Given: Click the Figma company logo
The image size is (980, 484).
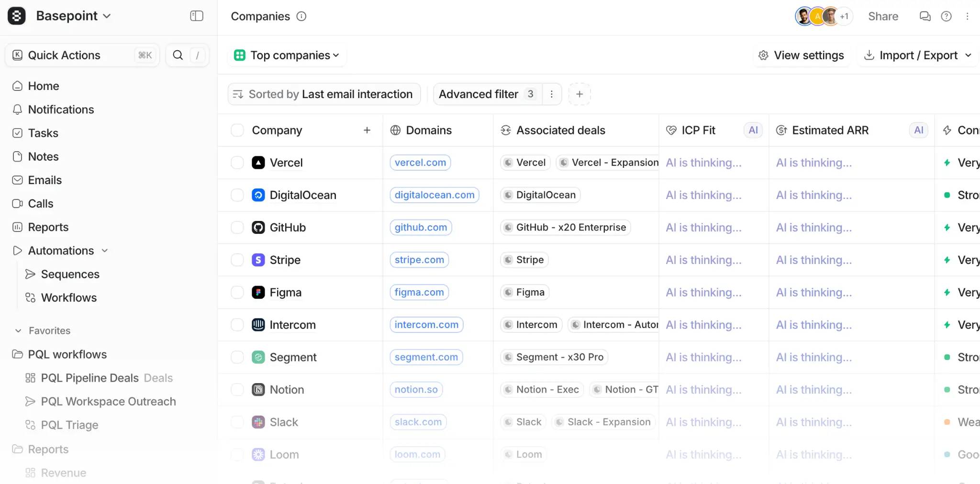Looking at the screenshot, I should tap(258, 292).
